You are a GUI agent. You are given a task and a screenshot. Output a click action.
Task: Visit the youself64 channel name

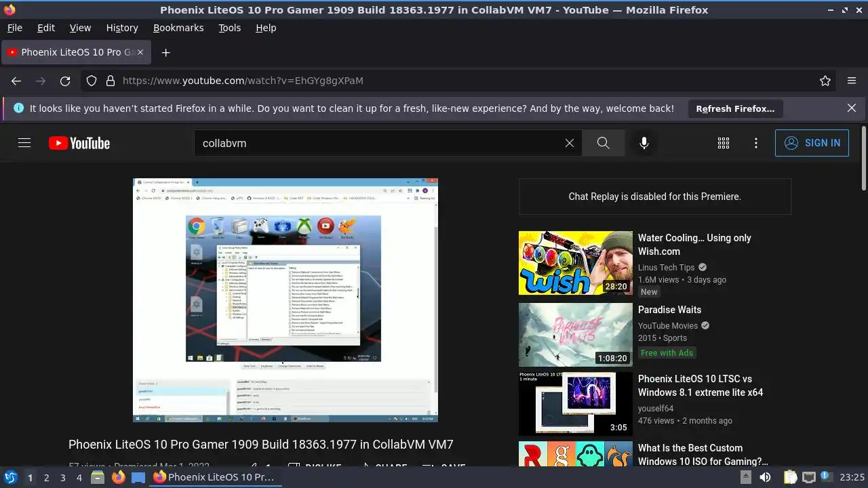[656, 409]
